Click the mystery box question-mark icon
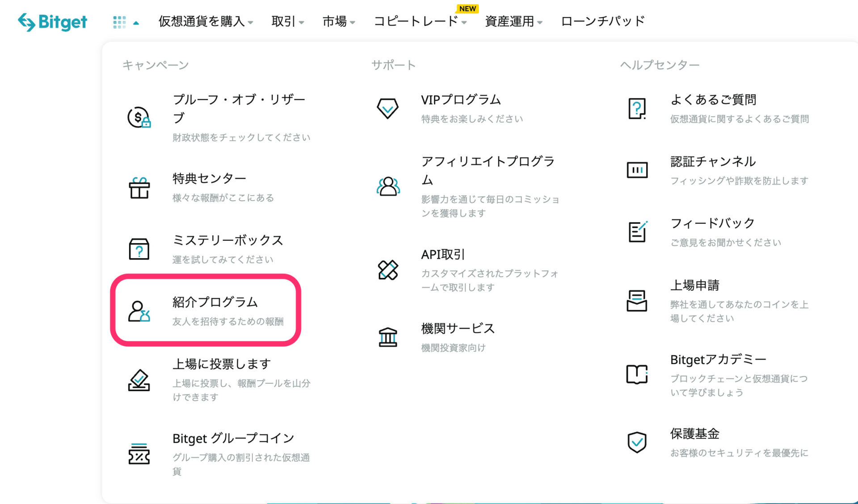The image size is (858, 504). point(139,249)
